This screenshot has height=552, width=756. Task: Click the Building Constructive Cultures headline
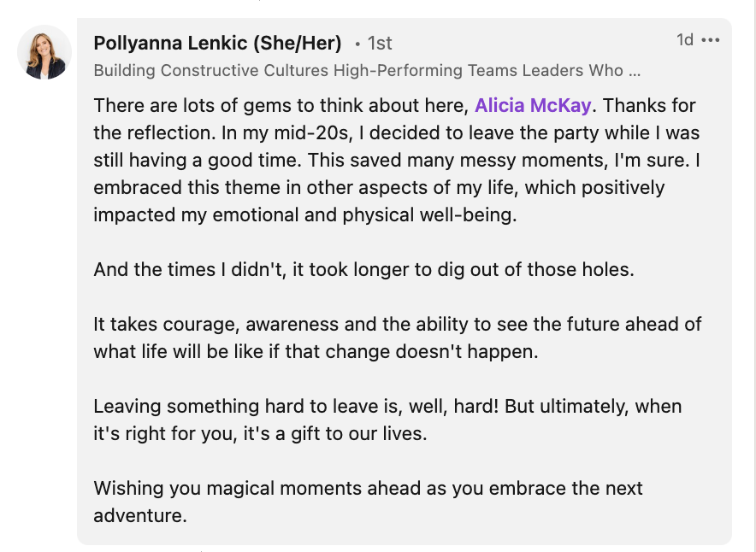(359, 70)
